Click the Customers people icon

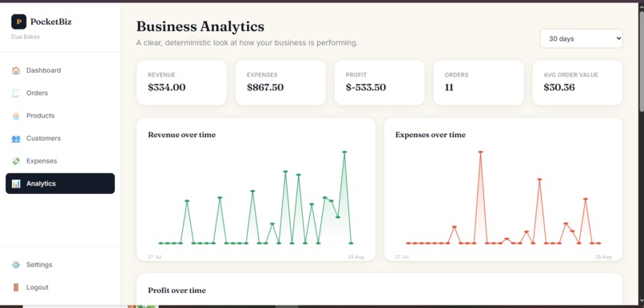(16, 139)
